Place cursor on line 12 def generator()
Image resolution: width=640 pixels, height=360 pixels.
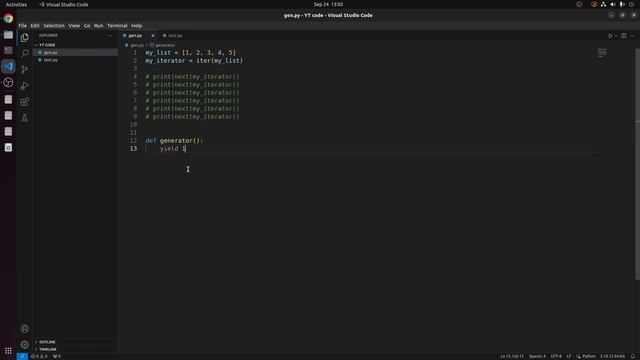pyautogui.click(x=174, y=140)
